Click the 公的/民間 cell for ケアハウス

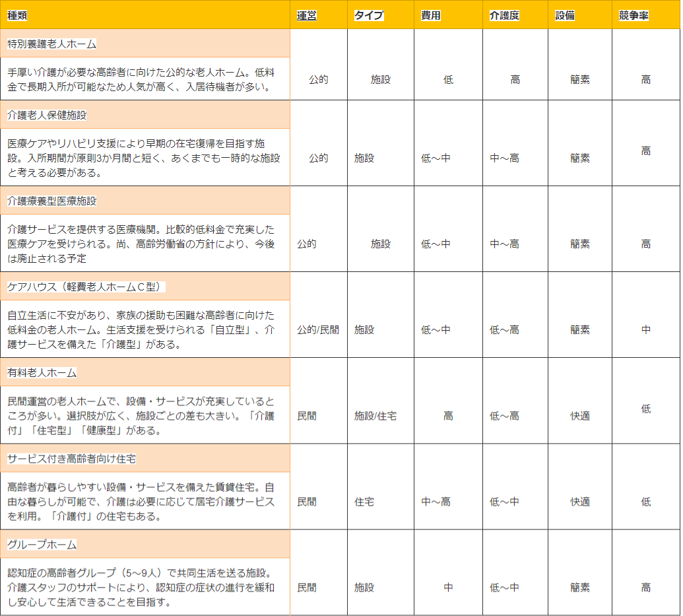pos(318,329)
